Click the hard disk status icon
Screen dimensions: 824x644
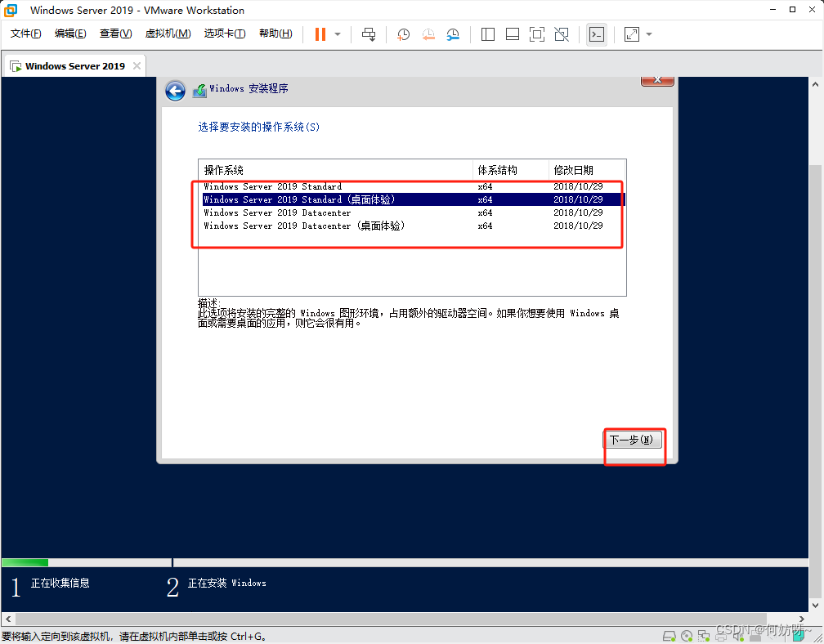(x=669, y=637)
